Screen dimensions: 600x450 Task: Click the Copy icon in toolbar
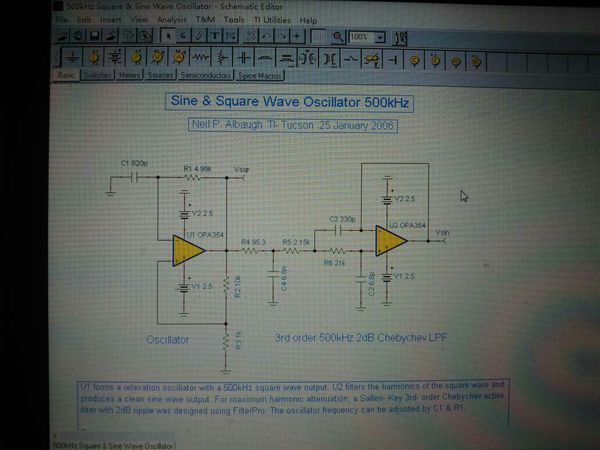(129, 36)
